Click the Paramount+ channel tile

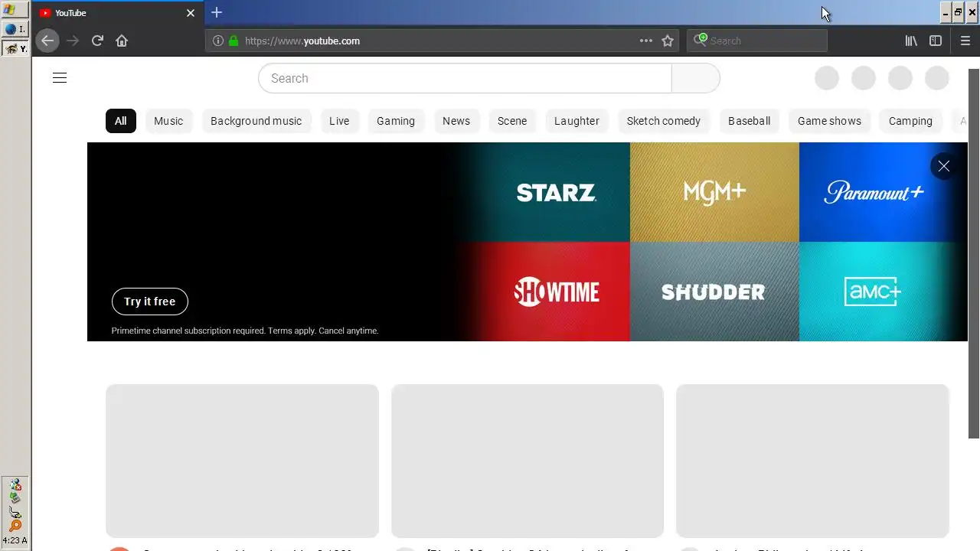[x=874, y=192]
